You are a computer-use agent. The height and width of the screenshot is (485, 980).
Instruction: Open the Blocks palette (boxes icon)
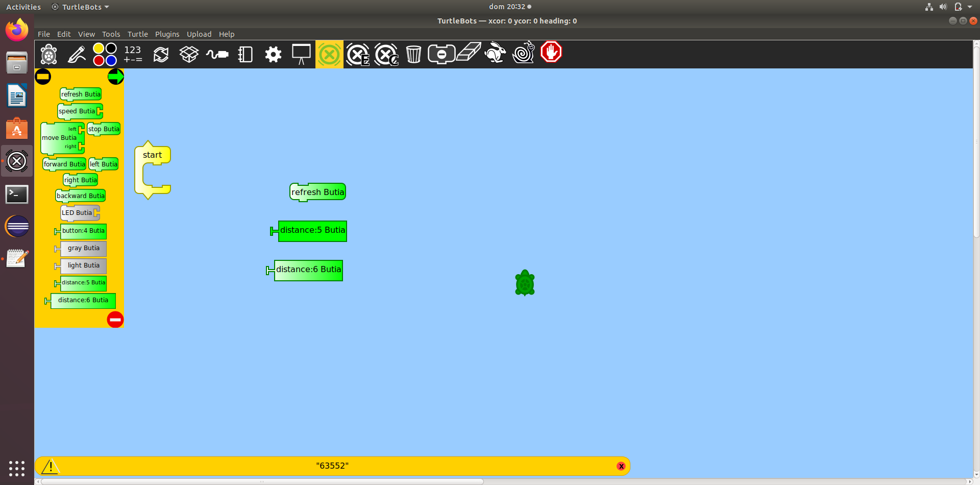coord(189,54)
